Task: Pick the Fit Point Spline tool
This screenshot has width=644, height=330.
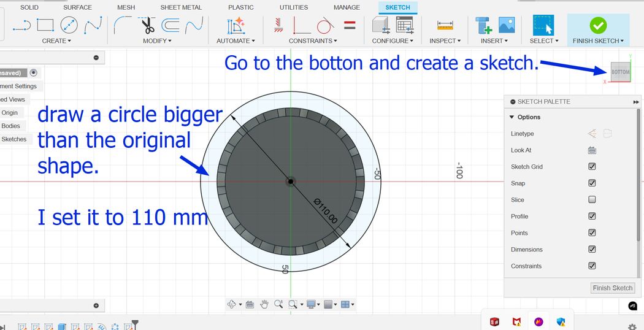Action: coord(93,25)
